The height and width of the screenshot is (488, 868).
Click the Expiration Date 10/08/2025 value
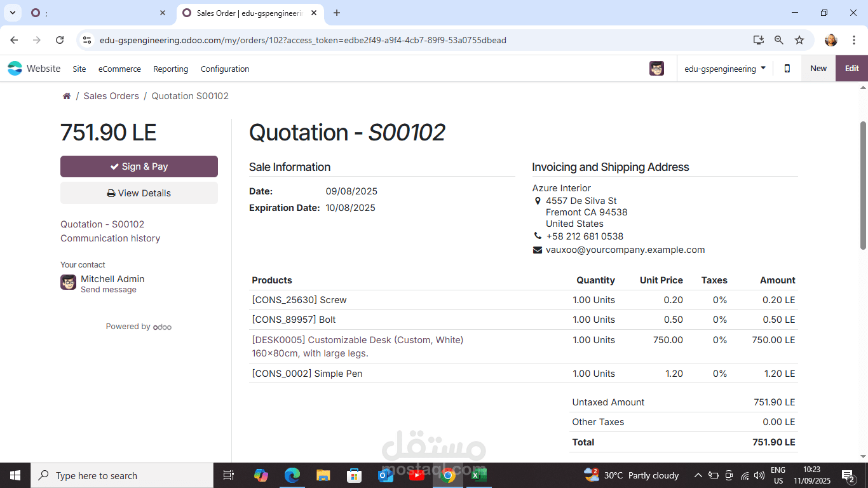click(351, 208)
